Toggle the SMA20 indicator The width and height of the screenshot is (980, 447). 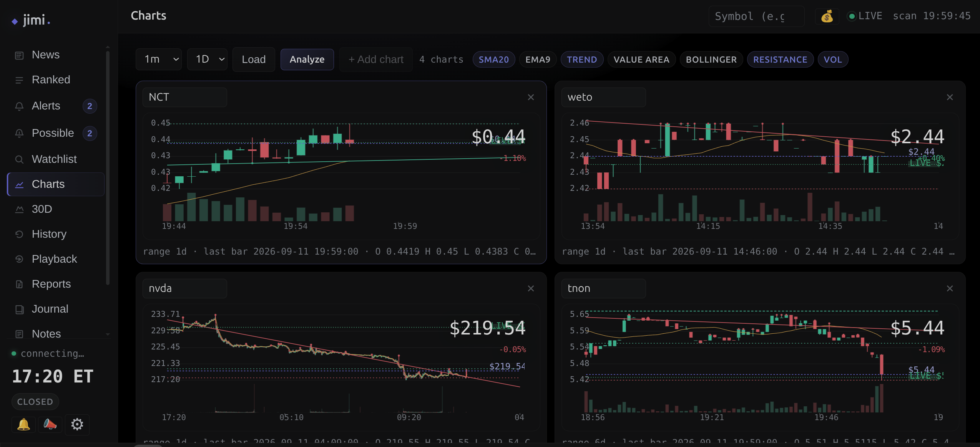click(x=494, y=60)
